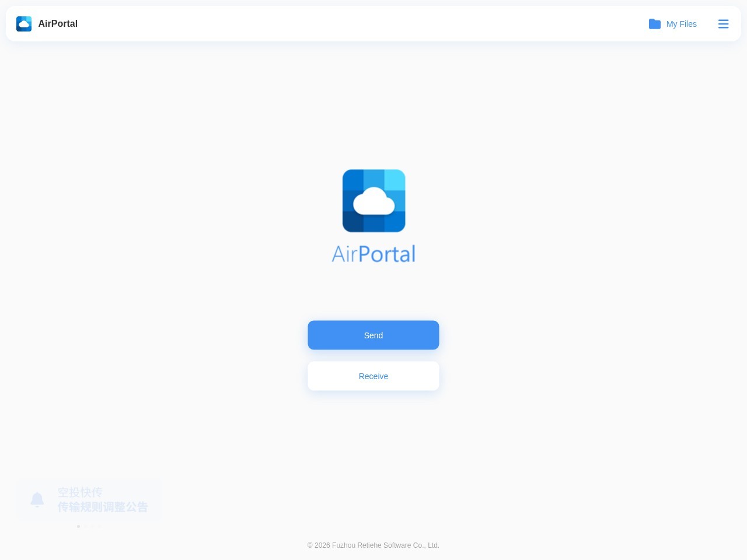The image size is (747, 560).
Task: Select the first announcement carousel dot
Action: [78, 526]
